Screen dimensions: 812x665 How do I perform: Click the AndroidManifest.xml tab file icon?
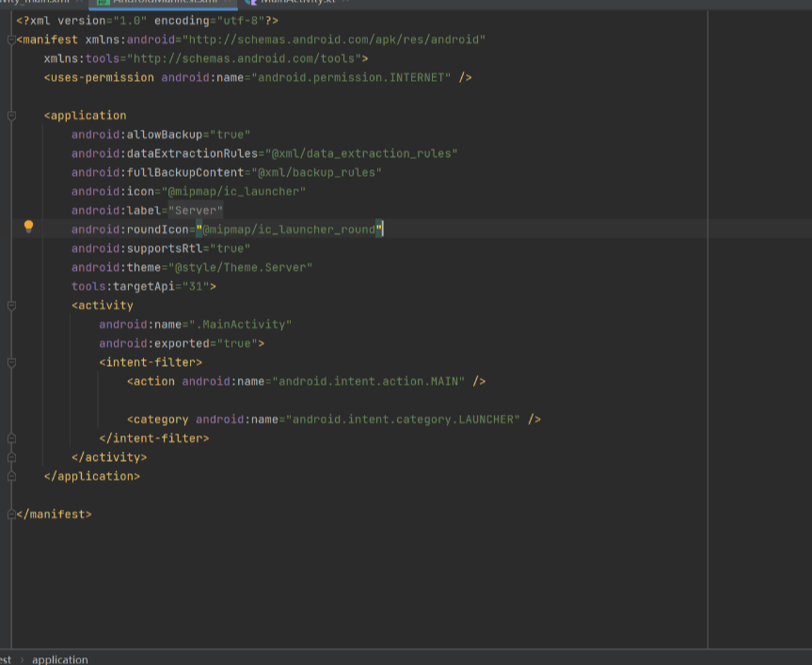(104, 3)
